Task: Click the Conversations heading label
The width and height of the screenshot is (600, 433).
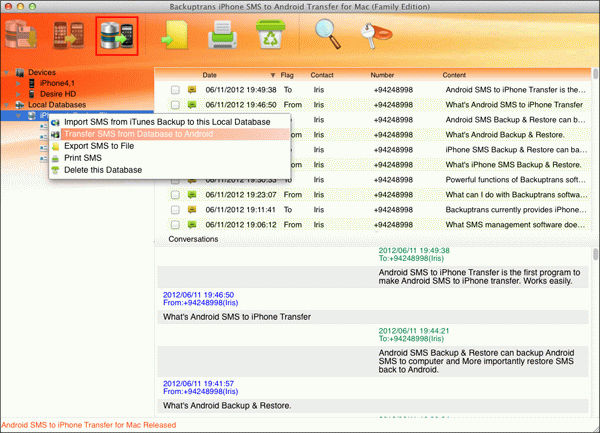Action: point(193,239)
